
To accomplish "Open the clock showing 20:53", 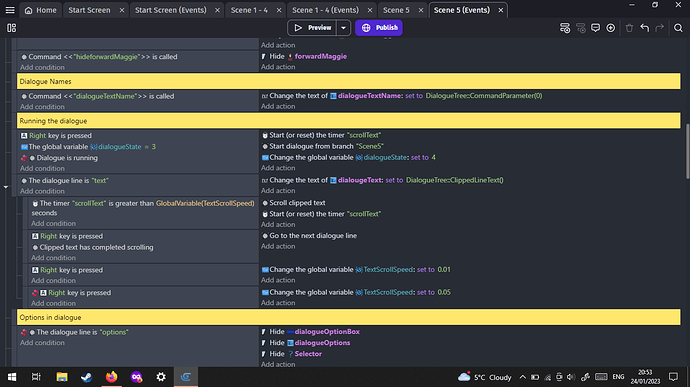I will 646,377.
